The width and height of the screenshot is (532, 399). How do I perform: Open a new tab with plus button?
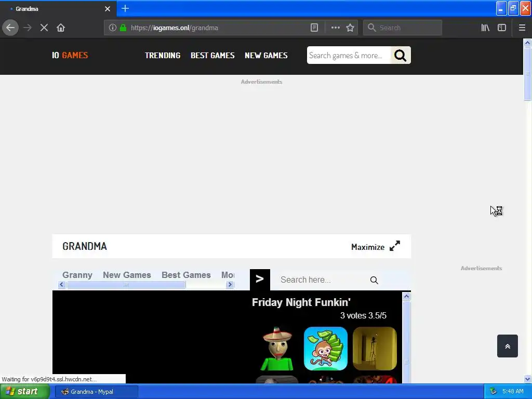[125, 8]
